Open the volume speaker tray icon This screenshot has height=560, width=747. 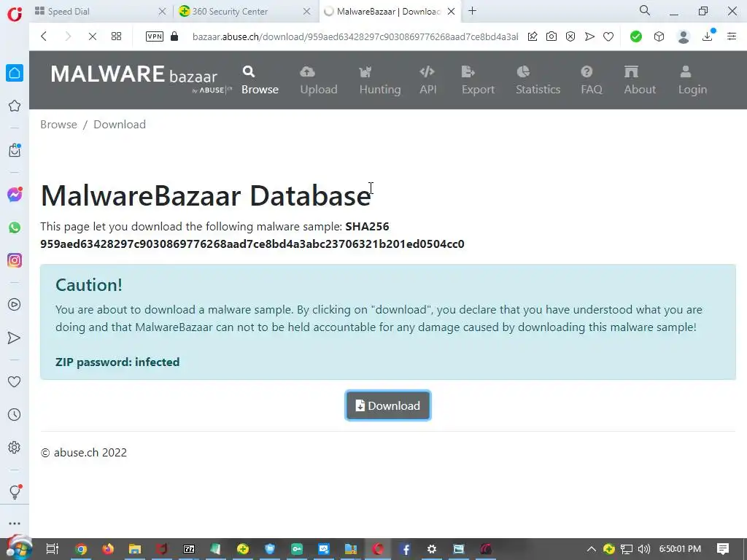pos(643,549)
